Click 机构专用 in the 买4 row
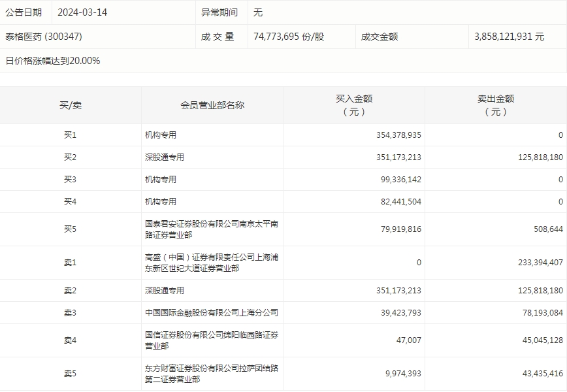Screen dimensions: 567x392 tap(161, 201)
